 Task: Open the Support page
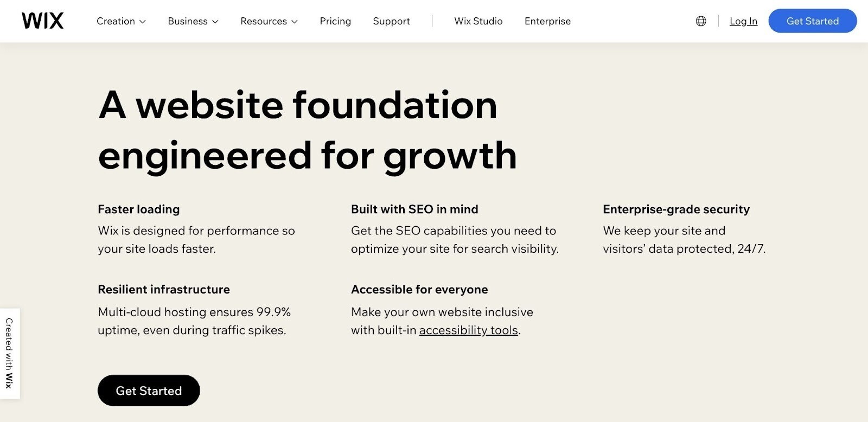(x=391, y=21)
